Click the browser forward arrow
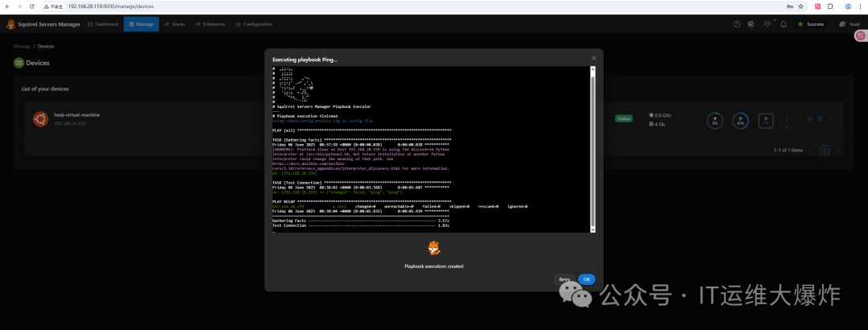 (x=19, y=6)
